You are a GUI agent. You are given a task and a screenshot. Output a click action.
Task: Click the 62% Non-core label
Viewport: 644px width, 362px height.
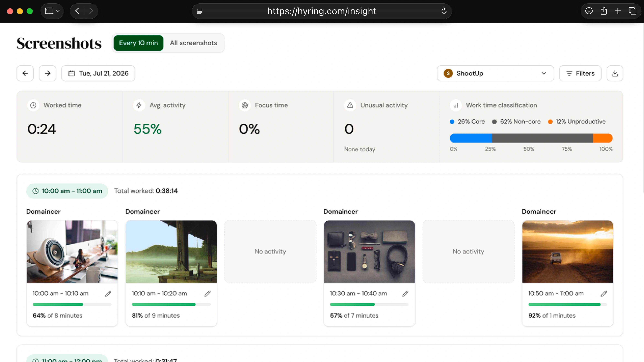point(520,122)
